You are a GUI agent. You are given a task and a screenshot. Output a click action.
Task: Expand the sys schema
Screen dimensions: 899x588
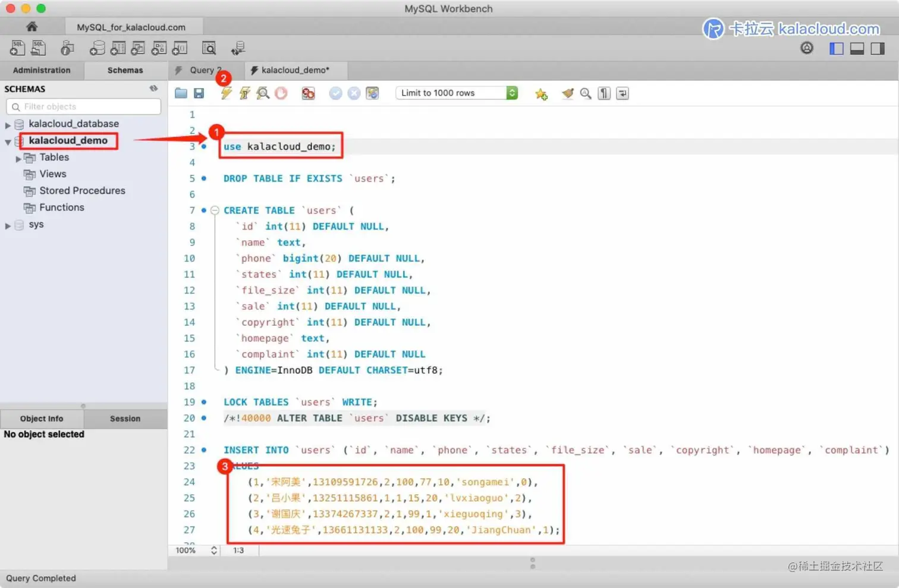pos(8,225)
